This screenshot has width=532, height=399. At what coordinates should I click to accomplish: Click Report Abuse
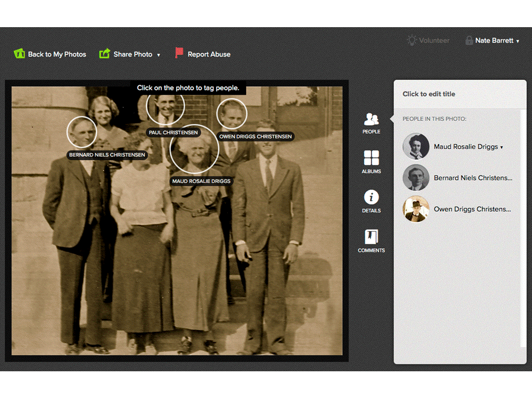click(x=209, y=54)
